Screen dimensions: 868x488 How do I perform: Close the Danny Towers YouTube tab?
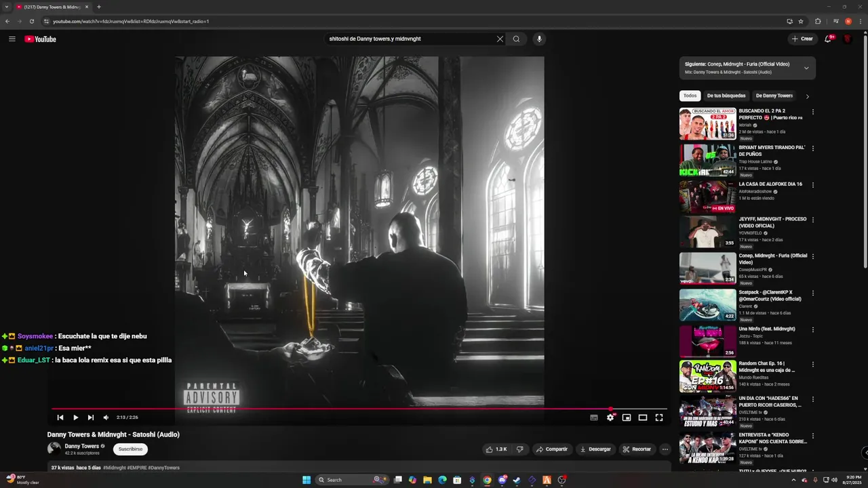click(87, 7)
